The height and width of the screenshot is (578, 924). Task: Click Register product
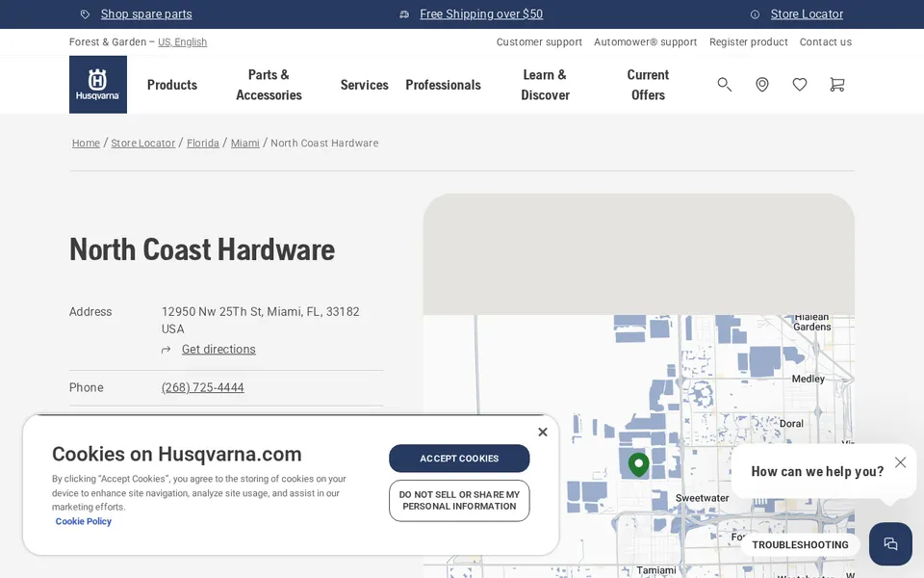749,41
